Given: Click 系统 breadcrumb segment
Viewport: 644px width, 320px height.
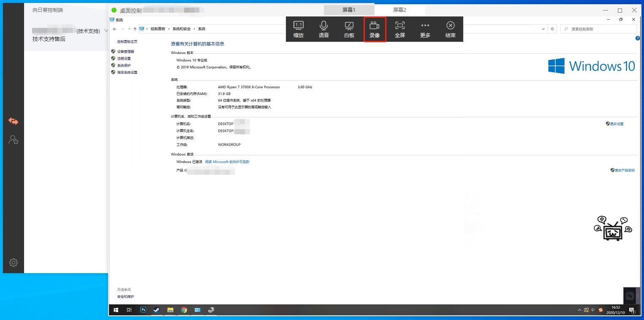Looking at the screenshot, I should (202, 29).
